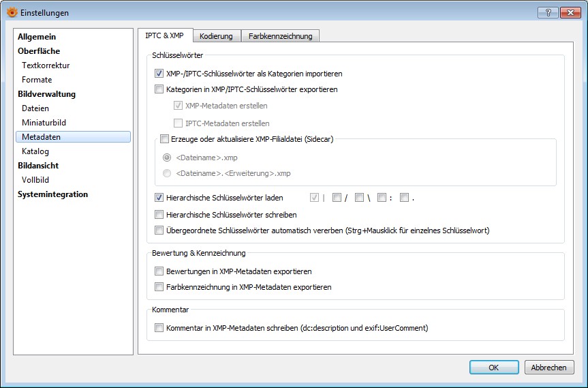588x388 pixels.
Task: Enable Übergeordnete Schlüsselwörter automatisch vererben
Action: pos(159,230)
